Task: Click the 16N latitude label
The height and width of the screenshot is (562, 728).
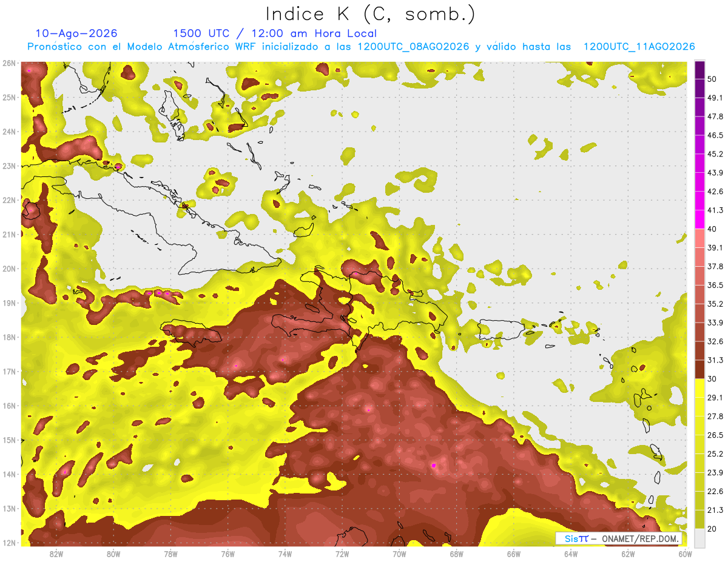Action: click(8, 406)
